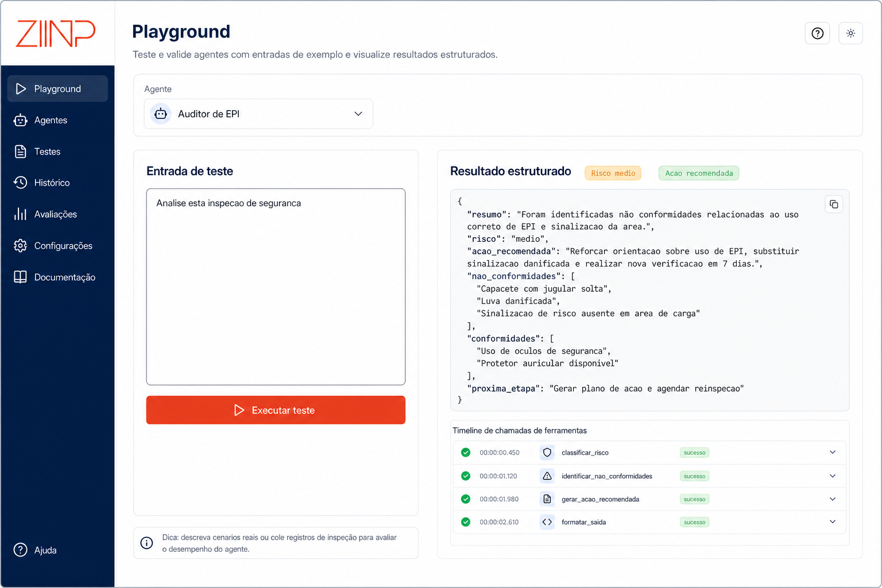882x588 pixels.
Task: Click the green check on classificar_risco row
Action: [466, 452]
